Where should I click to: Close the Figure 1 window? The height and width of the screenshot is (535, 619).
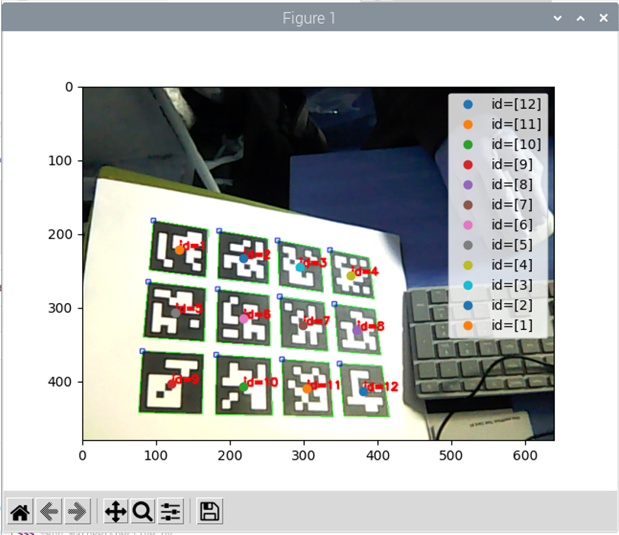pyautogui.click(x=603, y=18)
